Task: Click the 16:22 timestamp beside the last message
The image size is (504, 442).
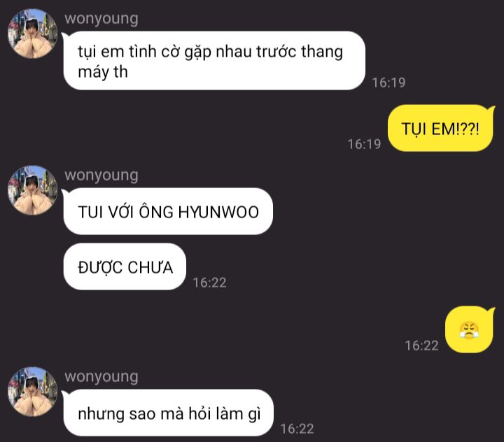Action: pos(297,429)
